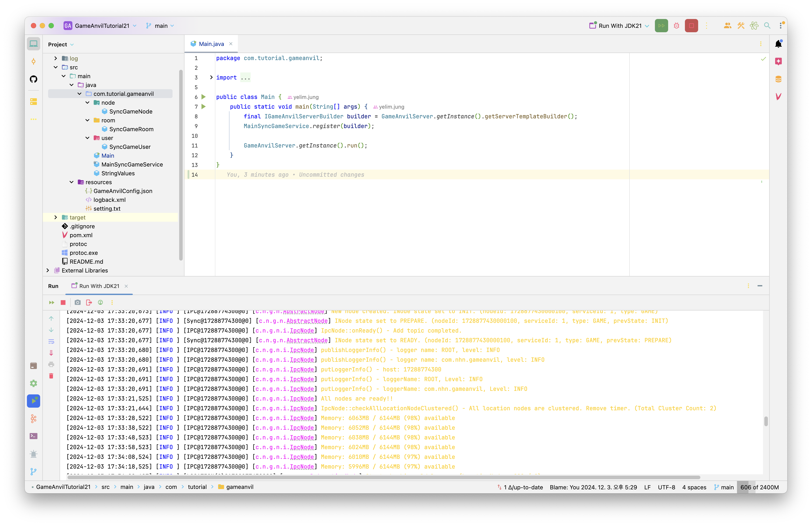Open SyncGameNode class in tree
The height and width of the screenshot is (526, 812).
pyautogui.click(x=131, y=111)
